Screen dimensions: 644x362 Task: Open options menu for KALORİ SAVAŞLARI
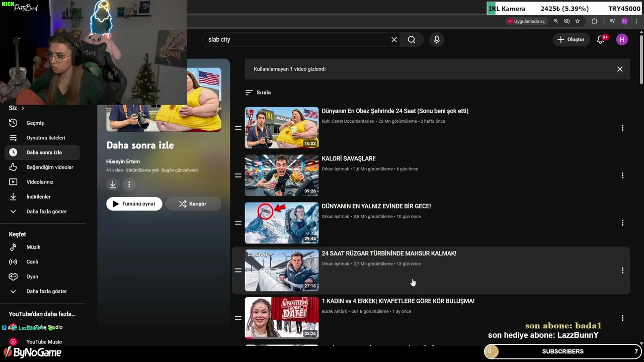pos(622,175)
